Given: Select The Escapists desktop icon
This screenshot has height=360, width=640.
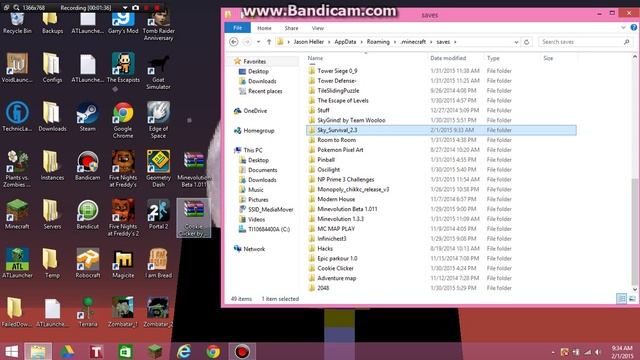Looking at the screenshot, I should click(x=123, y=68).
